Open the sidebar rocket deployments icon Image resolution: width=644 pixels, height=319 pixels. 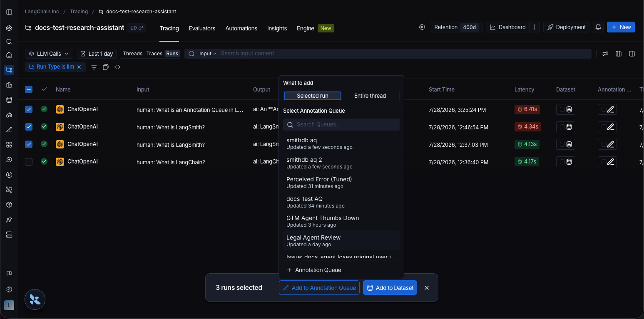click(x=9, y=220)
